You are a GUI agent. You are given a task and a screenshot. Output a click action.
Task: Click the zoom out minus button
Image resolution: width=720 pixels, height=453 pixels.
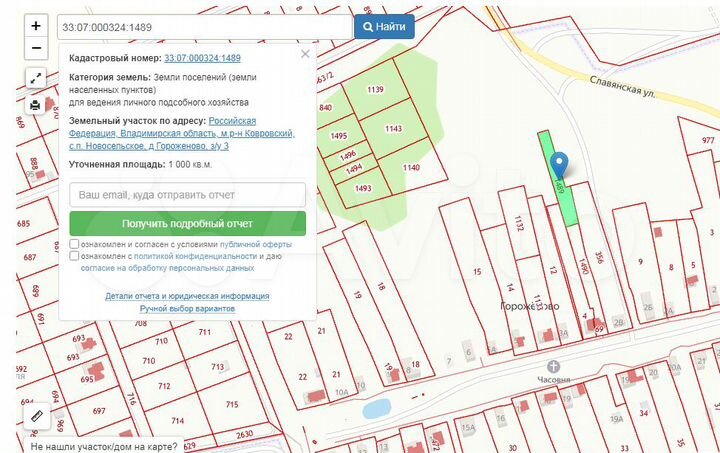(35, 47)
